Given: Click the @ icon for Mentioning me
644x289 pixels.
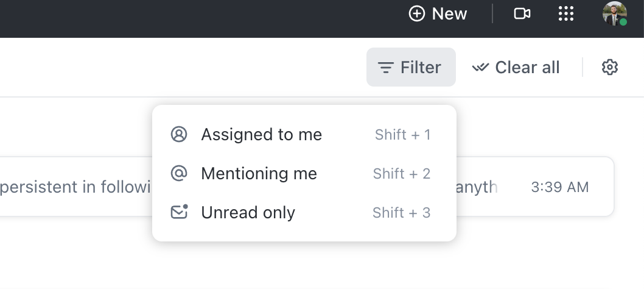Looking at the screenshot, I should pos(179,173).
